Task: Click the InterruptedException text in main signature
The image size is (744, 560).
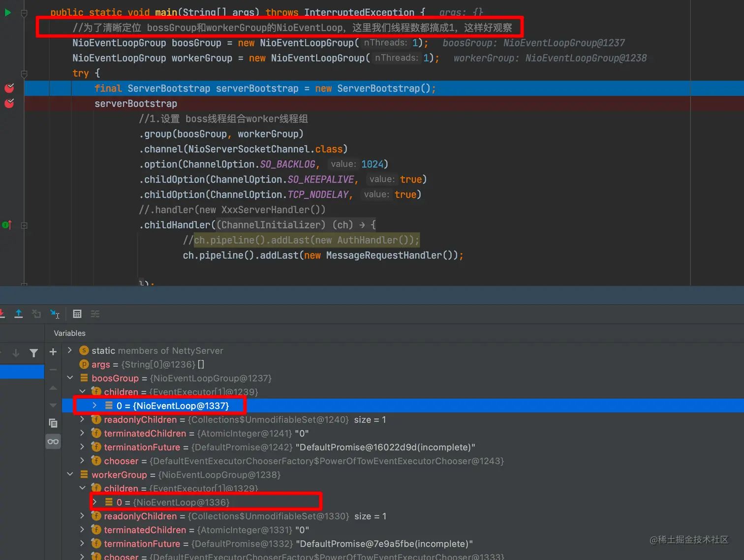Action: [x=359, y=12]
